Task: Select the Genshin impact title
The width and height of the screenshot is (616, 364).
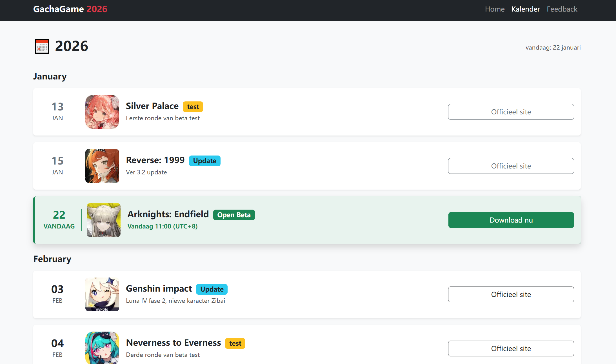Action: click(159, 288)
